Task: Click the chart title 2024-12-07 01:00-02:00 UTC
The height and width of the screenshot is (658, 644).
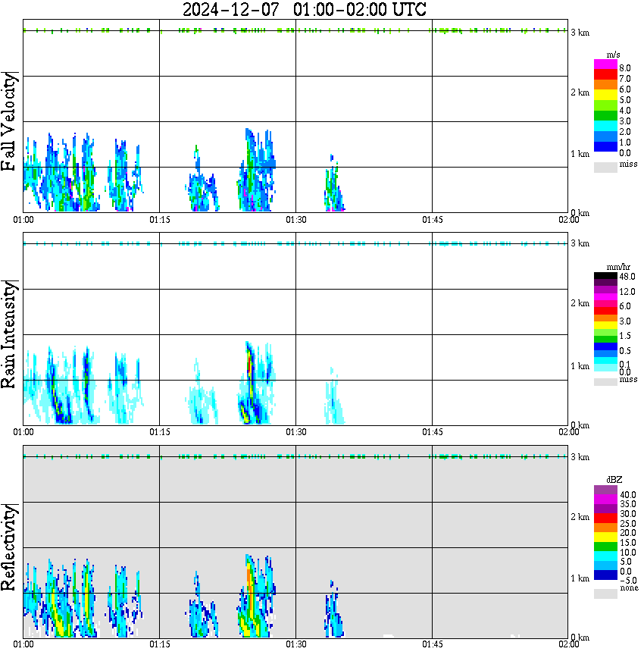Action: pos(304,9)
